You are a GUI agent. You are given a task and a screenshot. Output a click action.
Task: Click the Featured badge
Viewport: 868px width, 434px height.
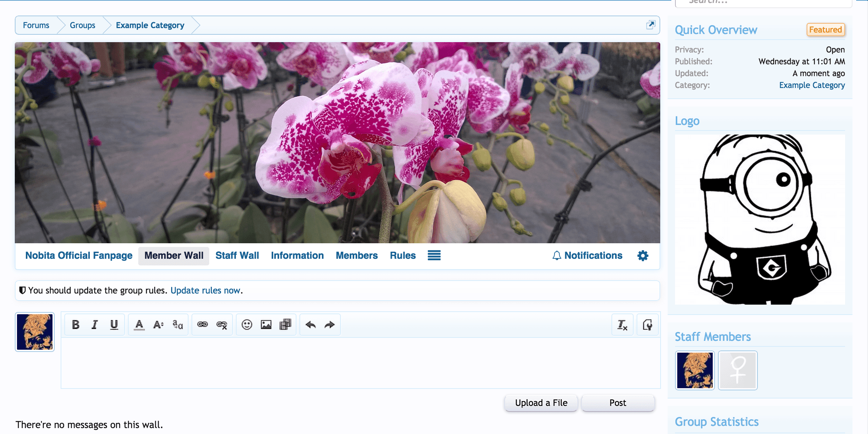coord(825,30)
